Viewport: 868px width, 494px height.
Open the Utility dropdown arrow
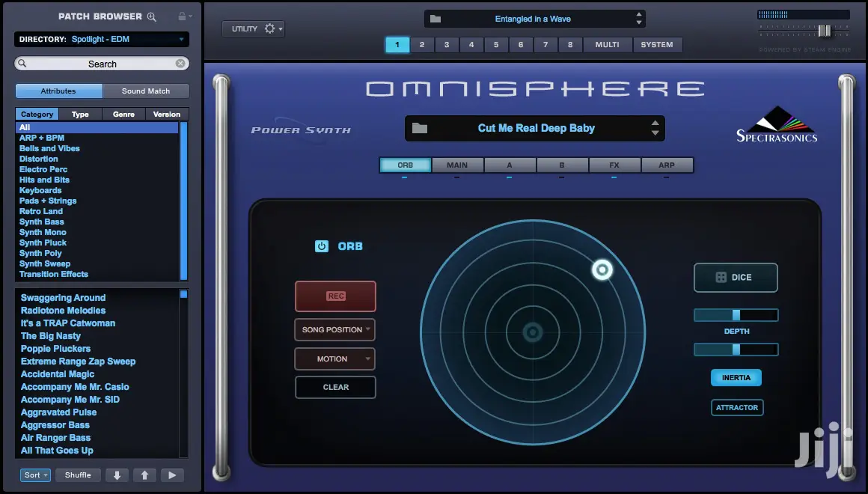coord(281,29)
